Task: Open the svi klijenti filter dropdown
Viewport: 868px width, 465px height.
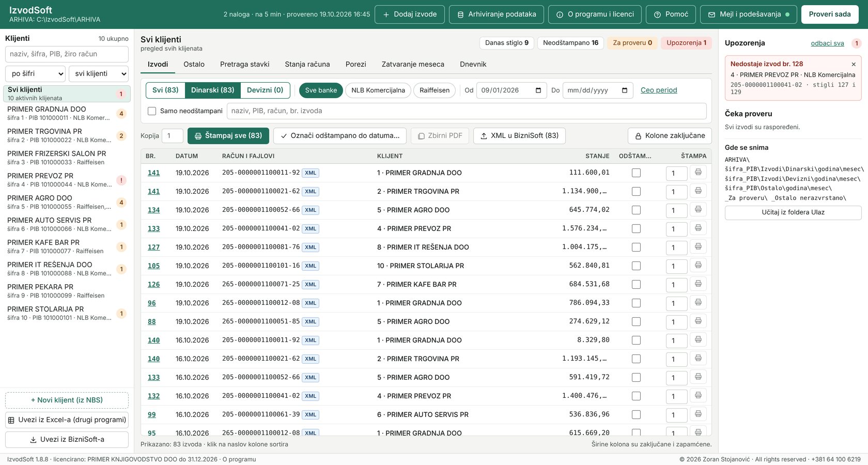Action: [x=99, y=74]
